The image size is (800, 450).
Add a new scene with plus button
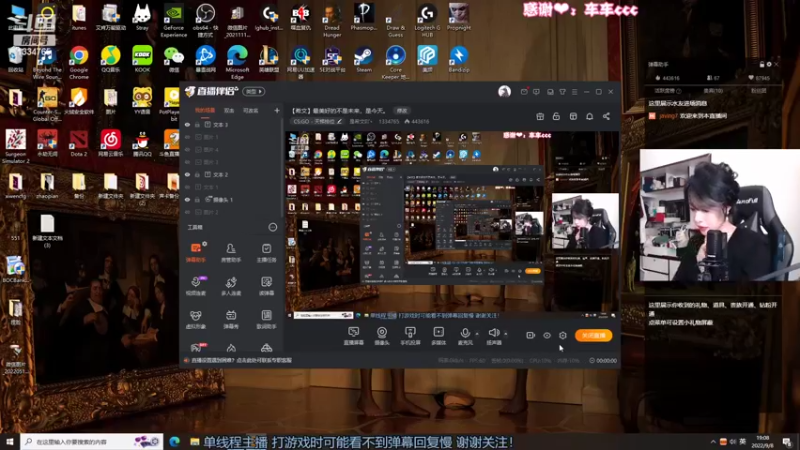click(x=277, y=110)
